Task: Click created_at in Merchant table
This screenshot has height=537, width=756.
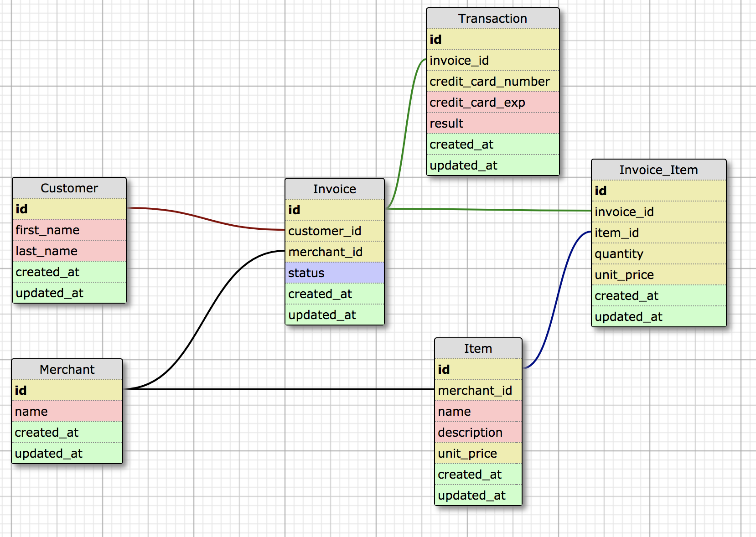Action: click(x=67, y=433)
